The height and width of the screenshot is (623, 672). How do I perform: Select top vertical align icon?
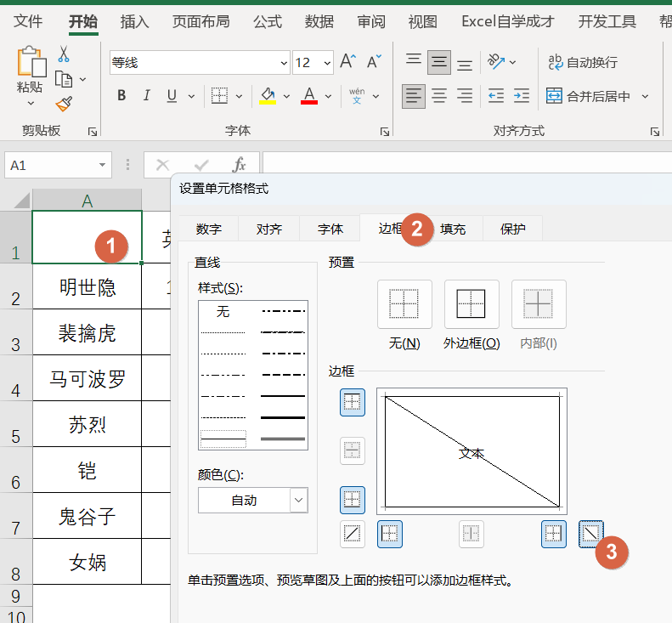414,59
